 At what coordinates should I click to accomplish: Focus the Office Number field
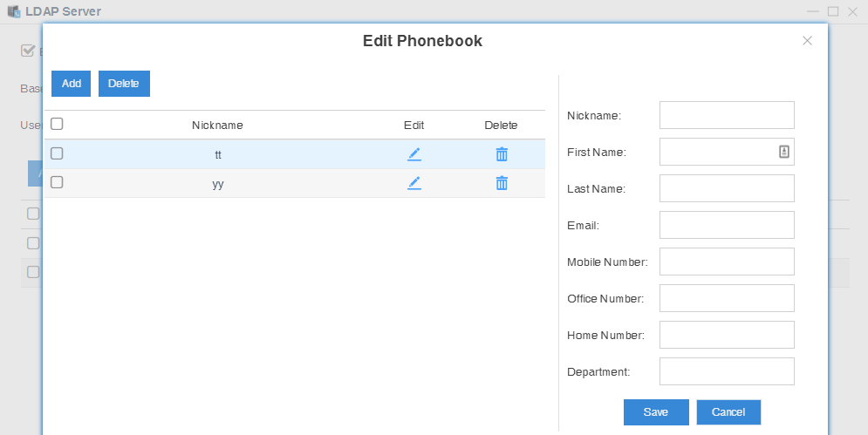click(727, 298)
